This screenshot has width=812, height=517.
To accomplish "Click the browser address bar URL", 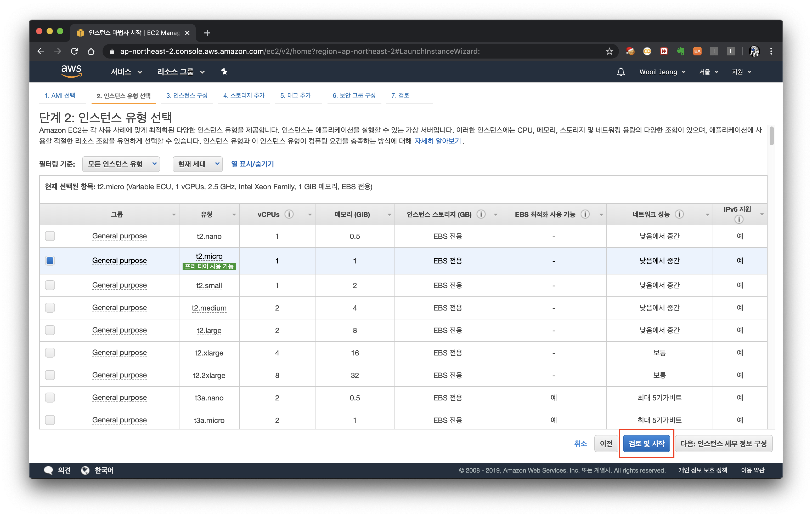I will coord(300,51).
